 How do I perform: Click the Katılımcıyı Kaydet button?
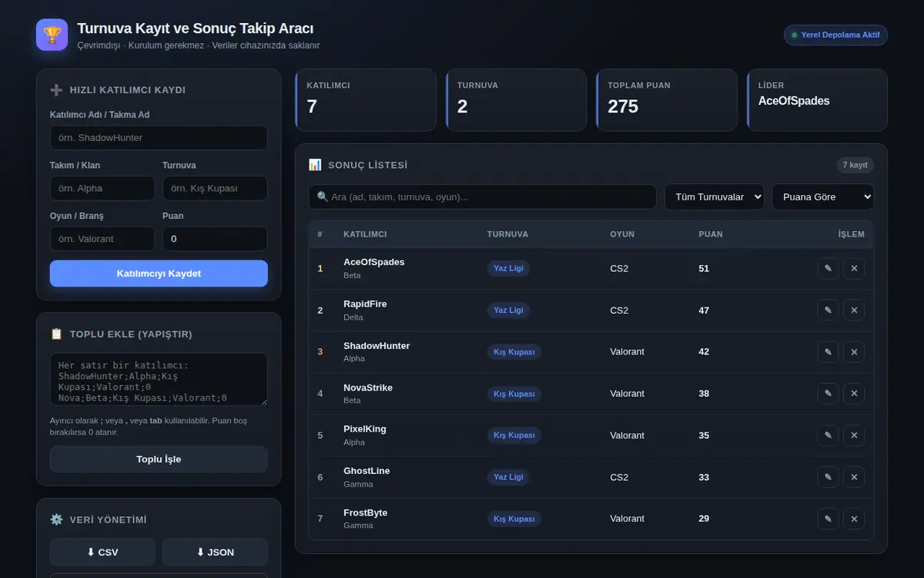[x=159, y=274]
